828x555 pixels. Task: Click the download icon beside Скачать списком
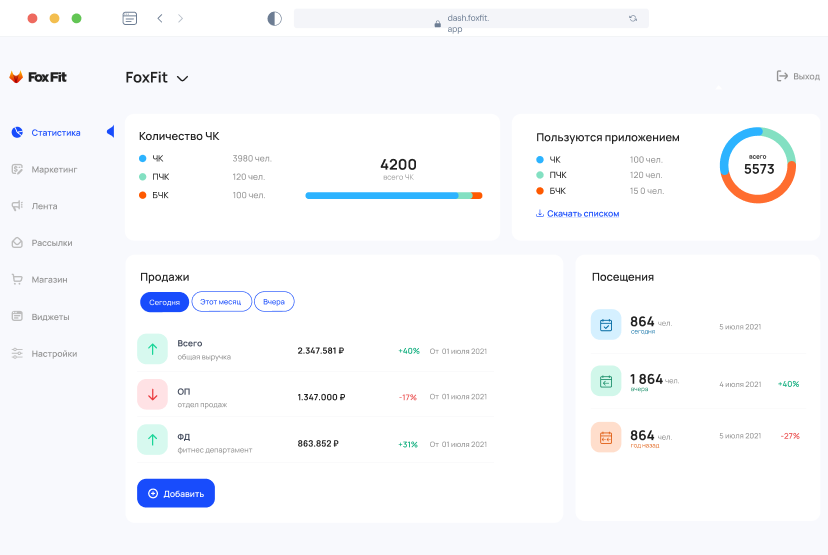[x=540, y=213]
